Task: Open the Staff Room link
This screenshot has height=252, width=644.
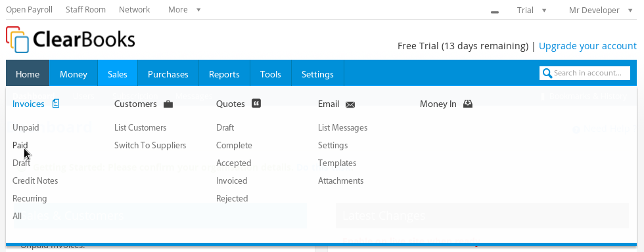Action: (85, 9)
